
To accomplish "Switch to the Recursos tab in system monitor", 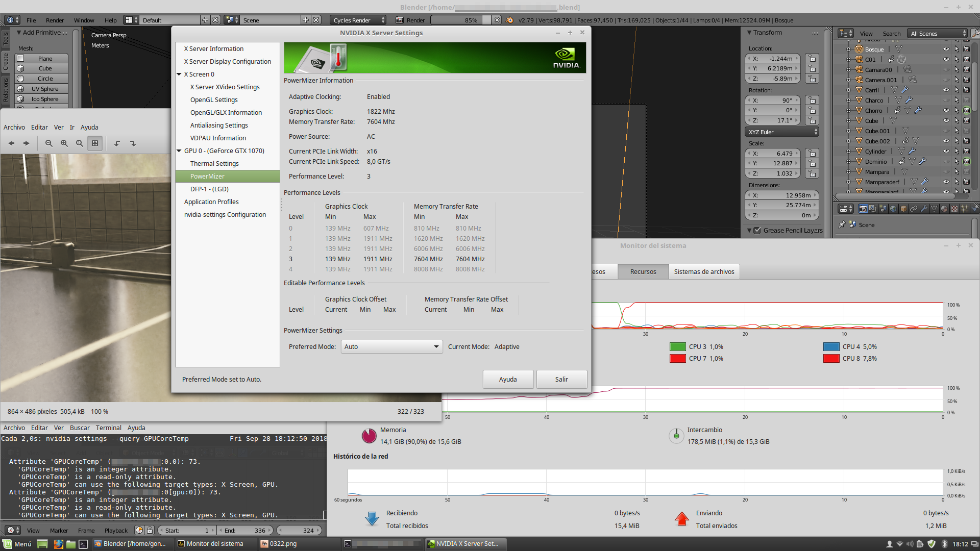I will [x=643, y=271].
